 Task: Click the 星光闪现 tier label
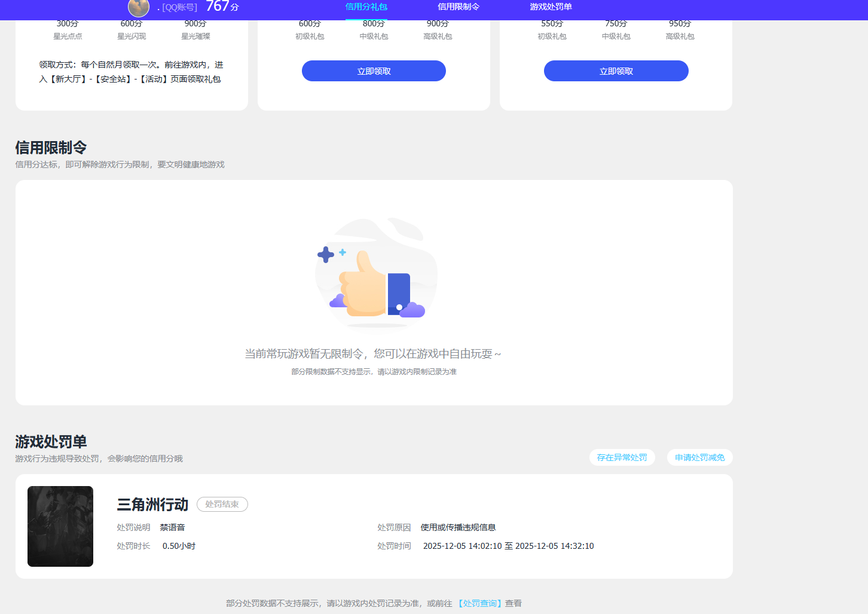(x=132, y=36)
